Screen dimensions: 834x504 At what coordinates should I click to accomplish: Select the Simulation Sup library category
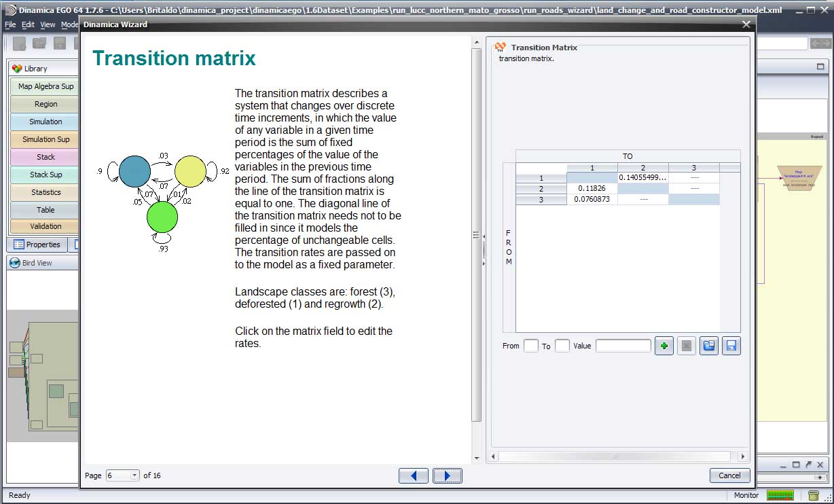(x=46, y=139)
